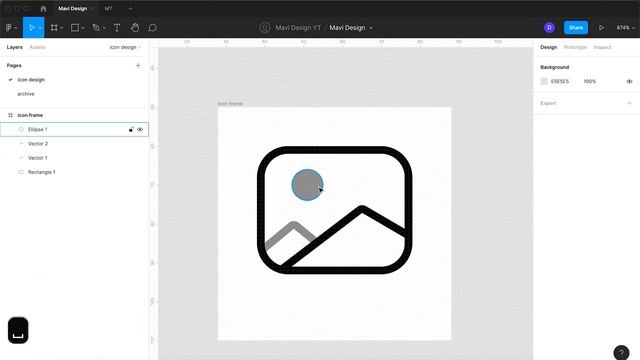Select the Rectangle shape tool
Viewport: 640px width, 360px height.
pos(75,28)
